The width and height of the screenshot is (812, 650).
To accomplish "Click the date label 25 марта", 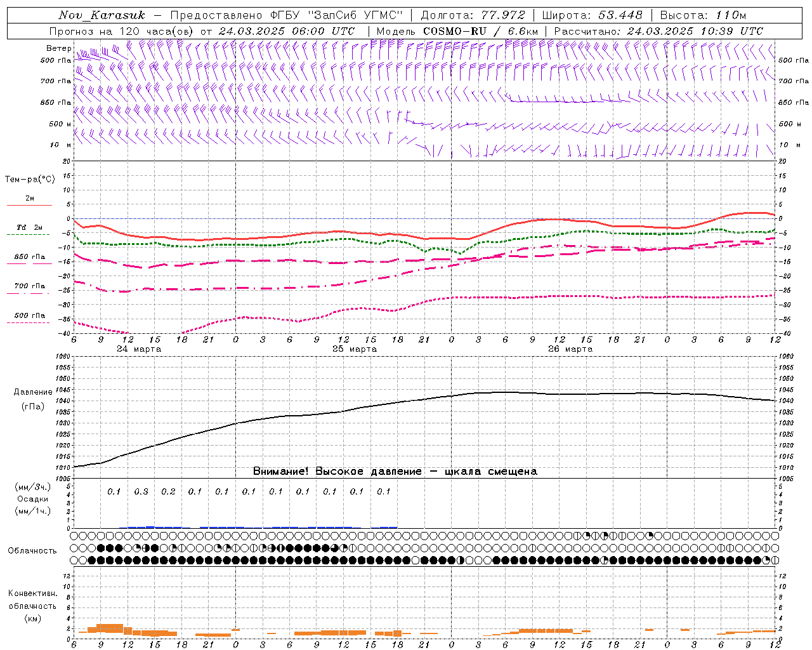I will tap(355, 349).
